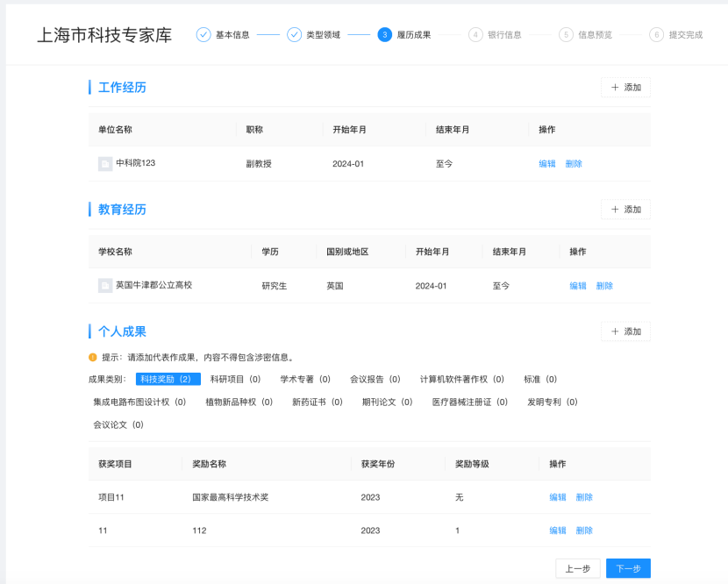The height and width of the screenshot is (584, 728).
Task: Click the orange 提示 warning icon
Action: 92,357
